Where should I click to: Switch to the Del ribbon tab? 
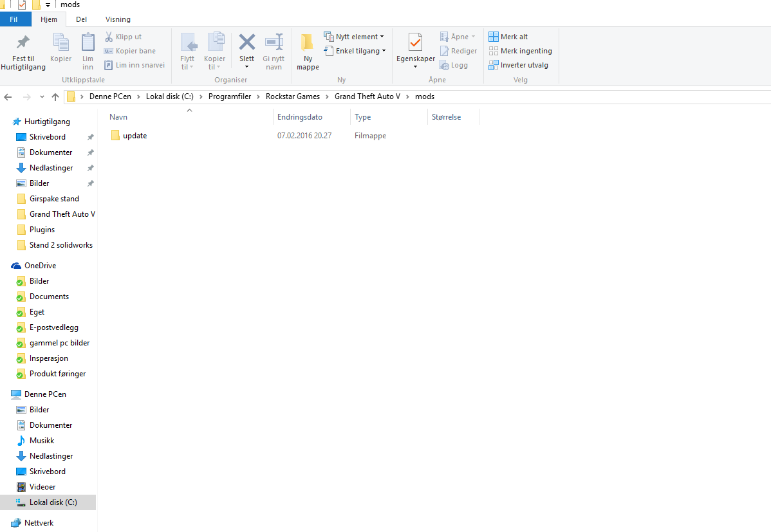(x=82, y=19)
